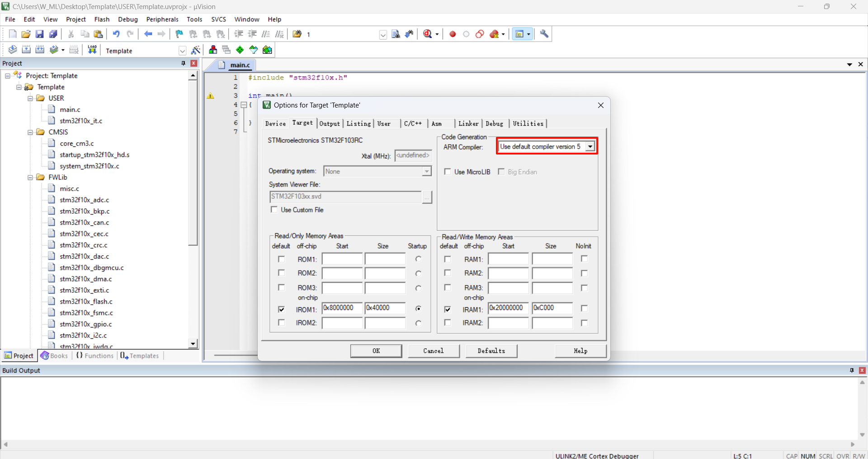Viewport: 868px width, 459px height.
Task: Switch to the C/C++ tab
Action: click(x=413, y=124)
